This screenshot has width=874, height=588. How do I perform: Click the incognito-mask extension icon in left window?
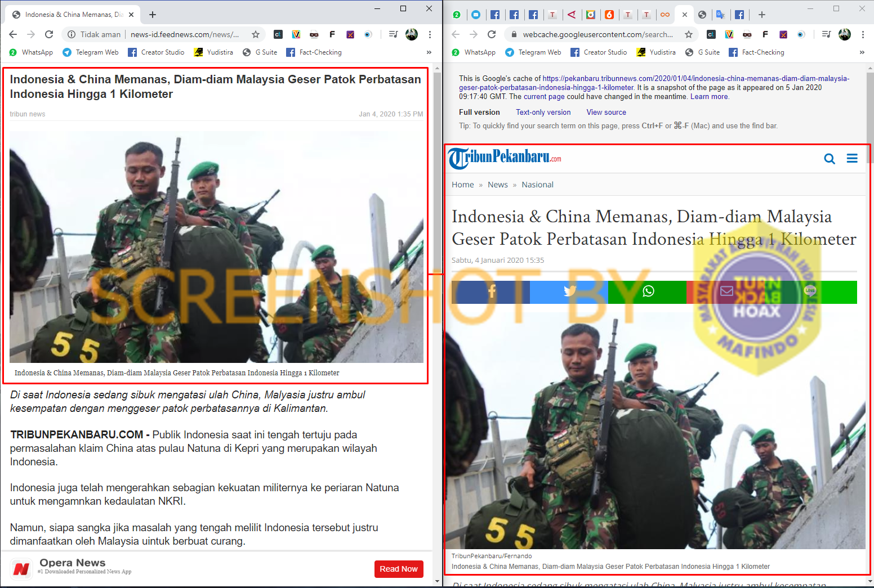pos(314,34)
